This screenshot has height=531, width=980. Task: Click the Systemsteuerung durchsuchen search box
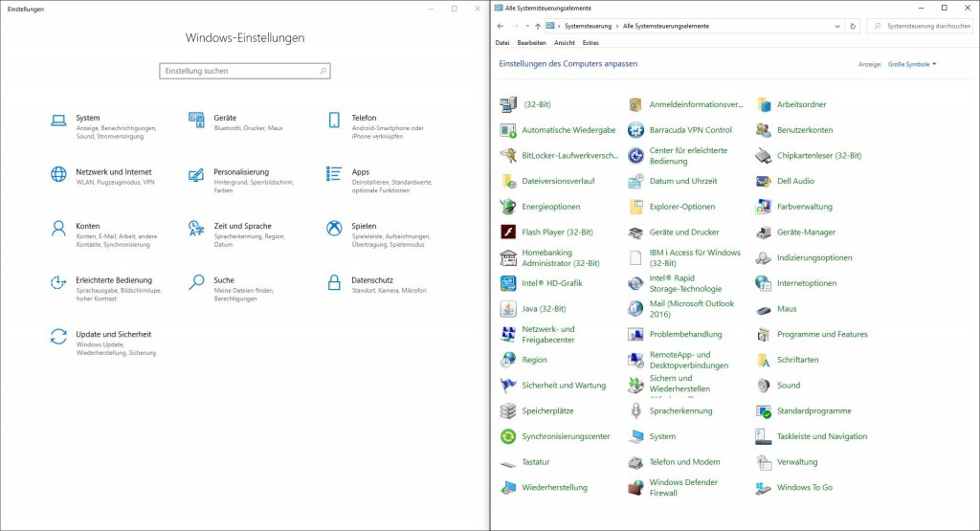point(920,26)
